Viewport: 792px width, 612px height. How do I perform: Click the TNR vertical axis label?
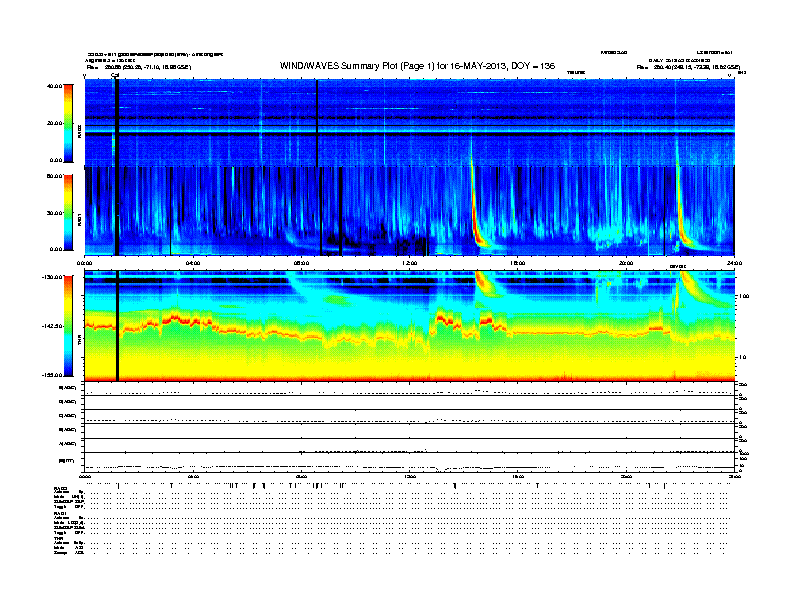click(x=79, y=342)
